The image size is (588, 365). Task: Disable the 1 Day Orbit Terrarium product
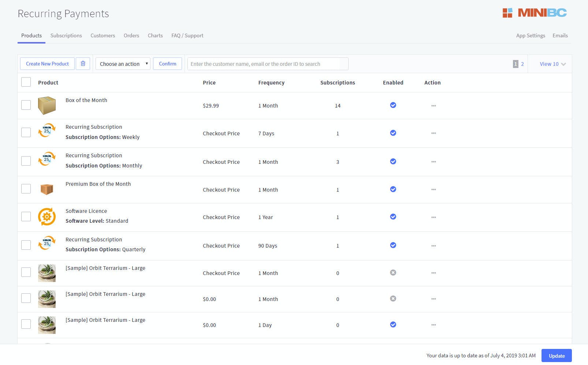click(393, 324)
